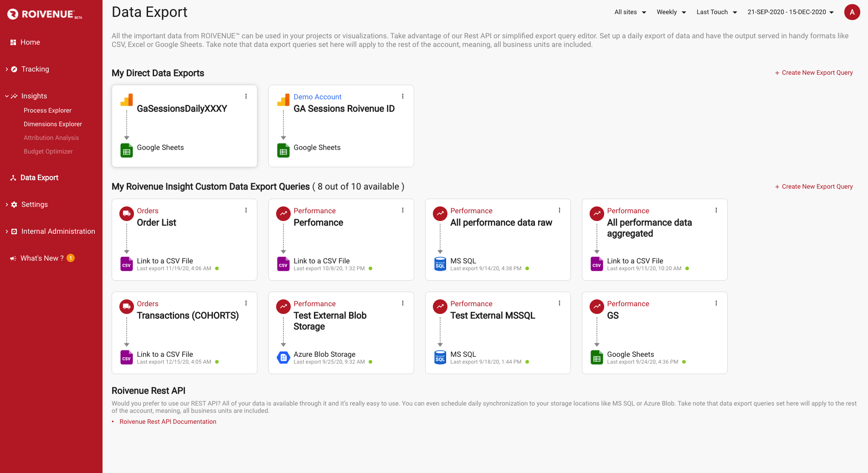This screenshot has height=473, width=868.
Task: Open the date range dropdown
Action: click(x=791, y=12)
